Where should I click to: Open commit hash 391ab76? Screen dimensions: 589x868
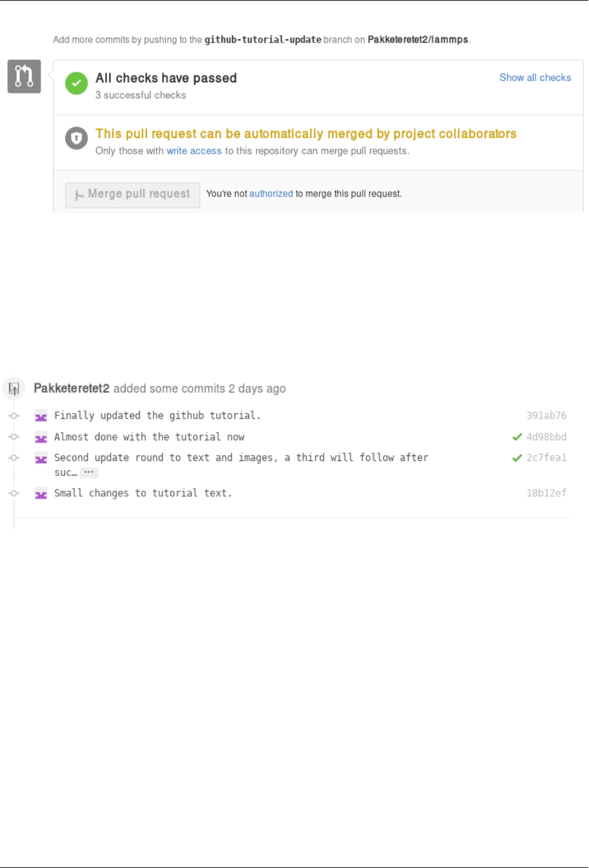[546, 416]
